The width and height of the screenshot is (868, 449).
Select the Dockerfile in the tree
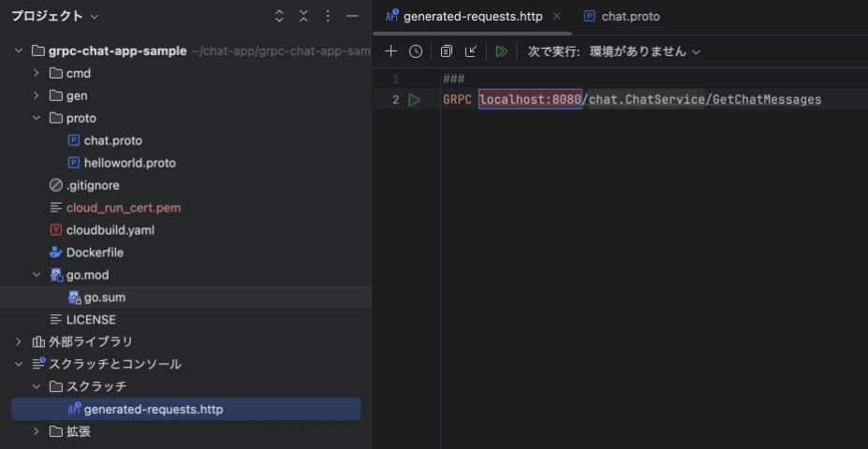[95, 253]
